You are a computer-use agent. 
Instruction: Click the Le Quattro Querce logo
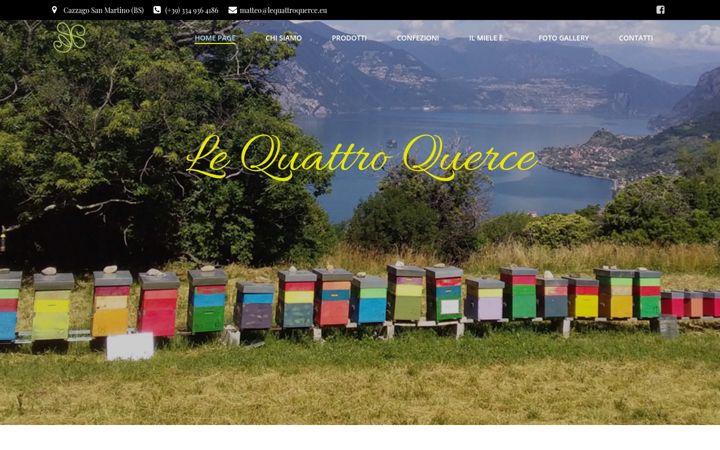[x=69, y=37]
